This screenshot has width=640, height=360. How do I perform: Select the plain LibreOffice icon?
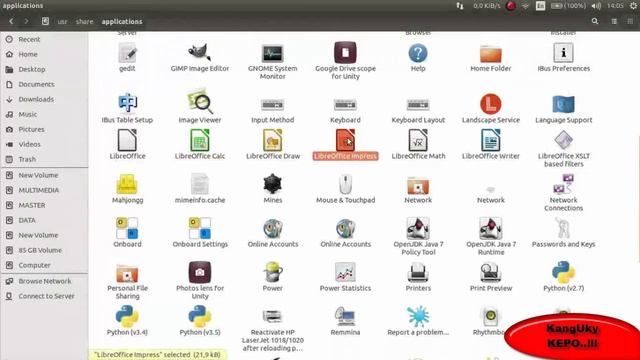[x=127, y=140]
